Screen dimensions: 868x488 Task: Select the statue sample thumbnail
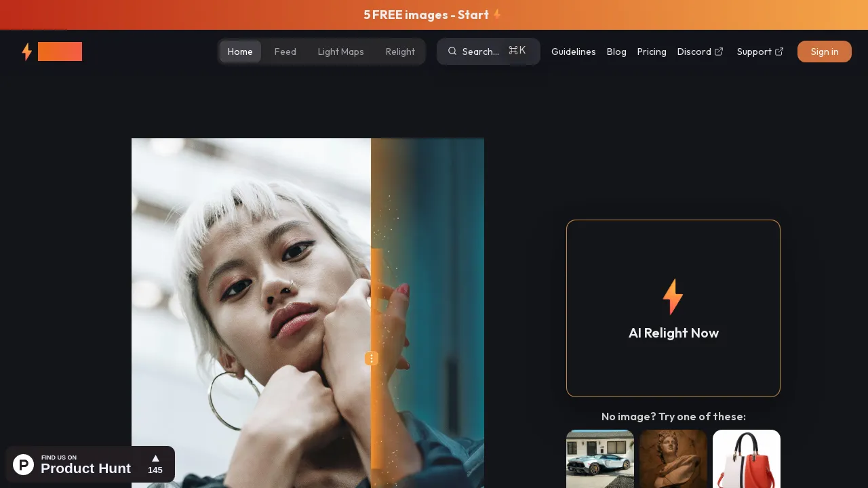pos(673,460)
